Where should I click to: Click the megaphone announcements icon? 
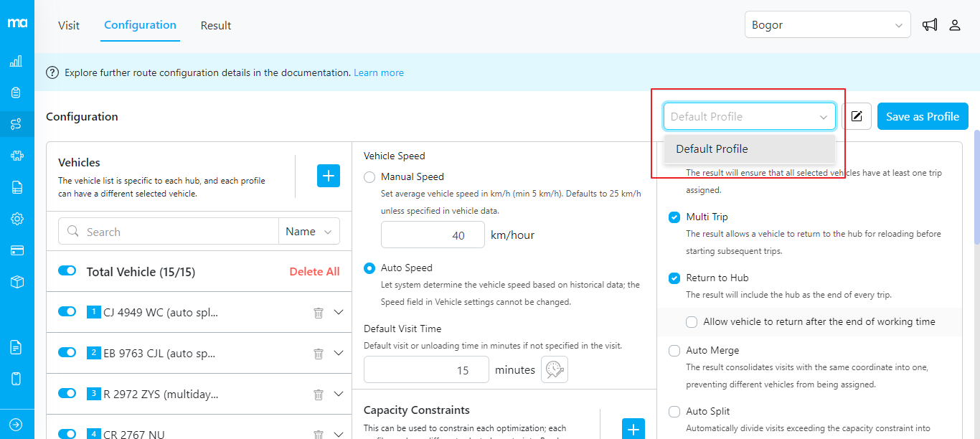(x=930, y=25)
